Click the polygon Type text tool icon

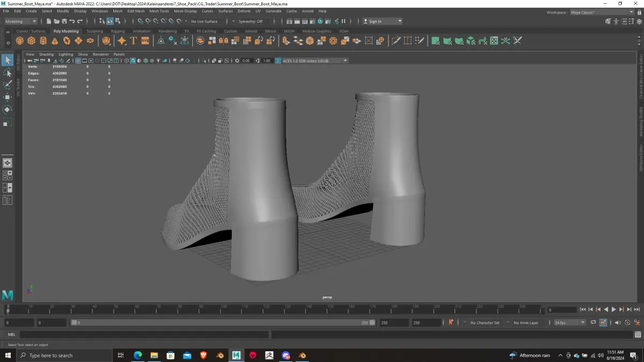point(134,41)
